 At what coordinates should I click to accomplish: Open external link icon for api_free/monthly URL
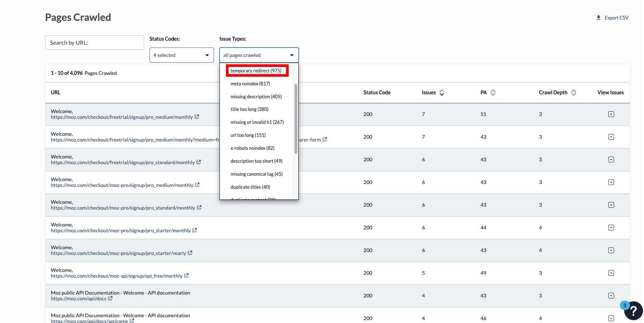(x=186, y=276)
